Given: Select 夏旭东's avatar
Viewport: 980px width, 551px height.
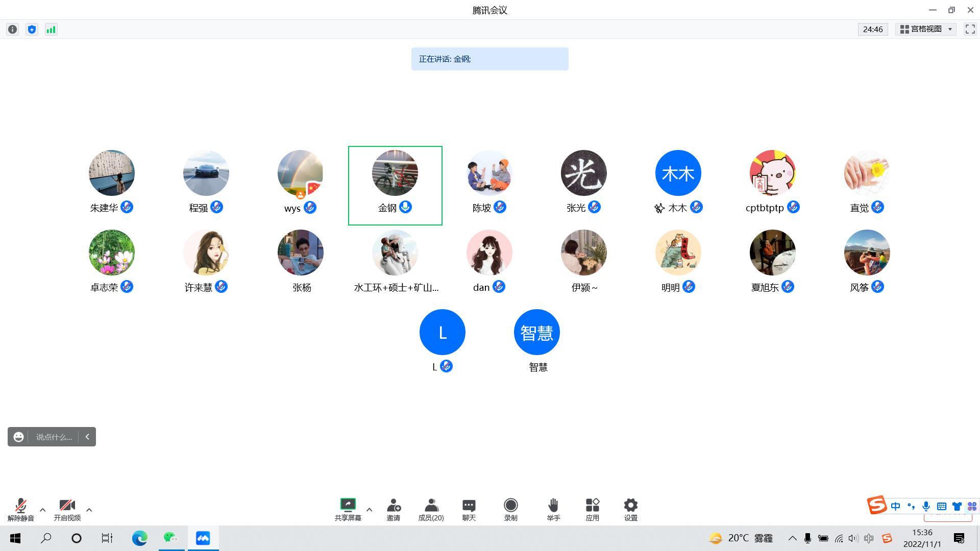Looking at the screenshot, I should 773,253.
